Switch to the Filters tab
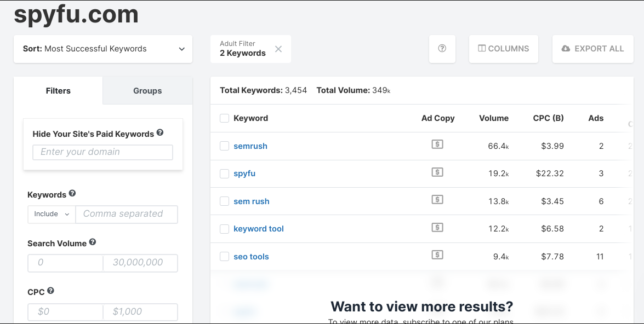Screen dimensions: 644x324 pyautogui.click(x=58, y=91)
